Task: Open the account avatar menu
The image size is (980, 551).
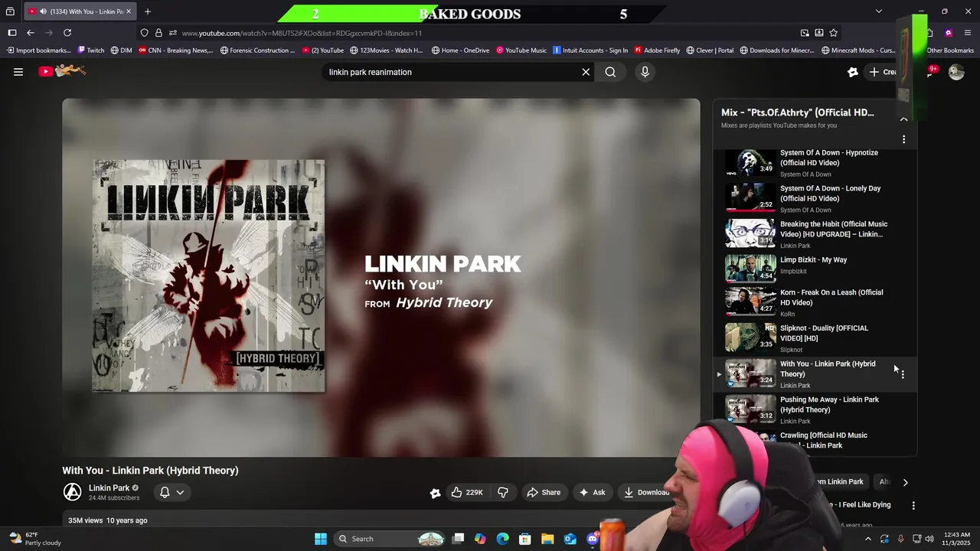Action: point(956,72)
